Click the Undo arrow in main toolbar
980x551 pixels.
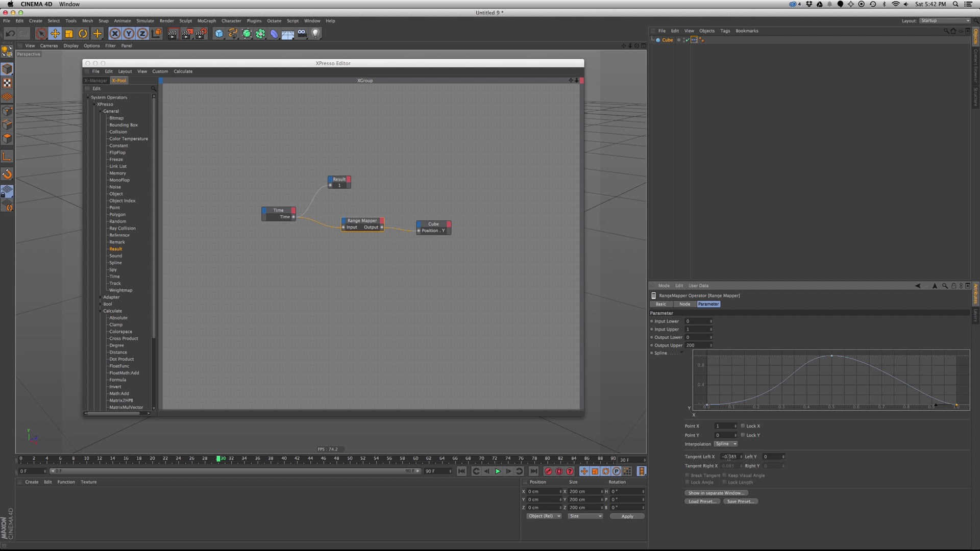point(10,34)
